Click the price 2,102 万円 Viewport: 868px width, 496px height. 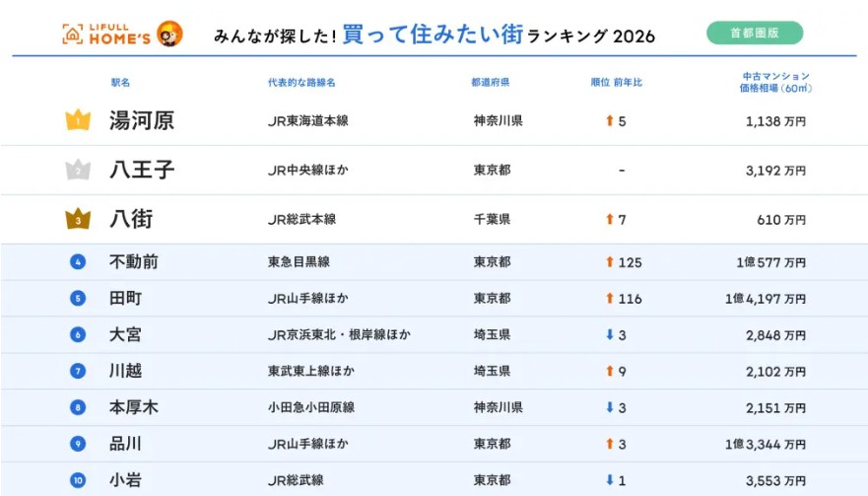pos(775,372)
